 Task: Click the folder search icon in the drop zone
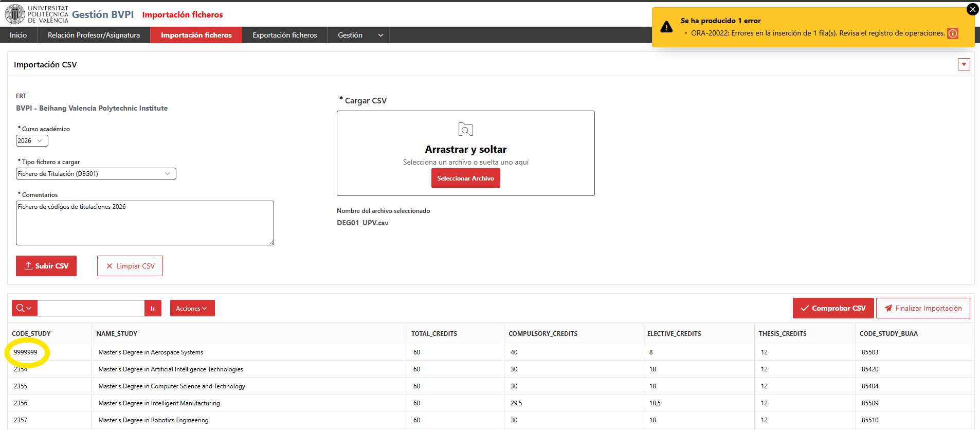pyautogui.click(x=465, y=129)
